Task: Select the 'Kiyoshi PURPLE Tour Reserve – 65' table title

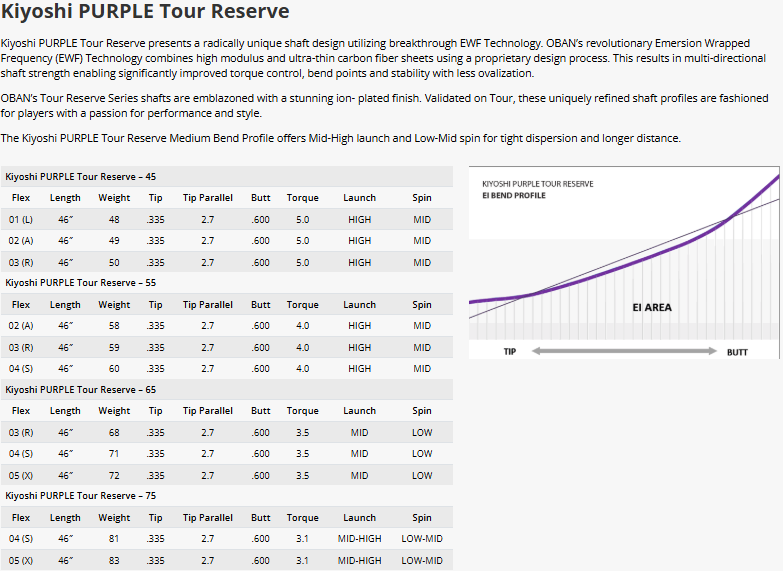Action: tap(80, 390)
